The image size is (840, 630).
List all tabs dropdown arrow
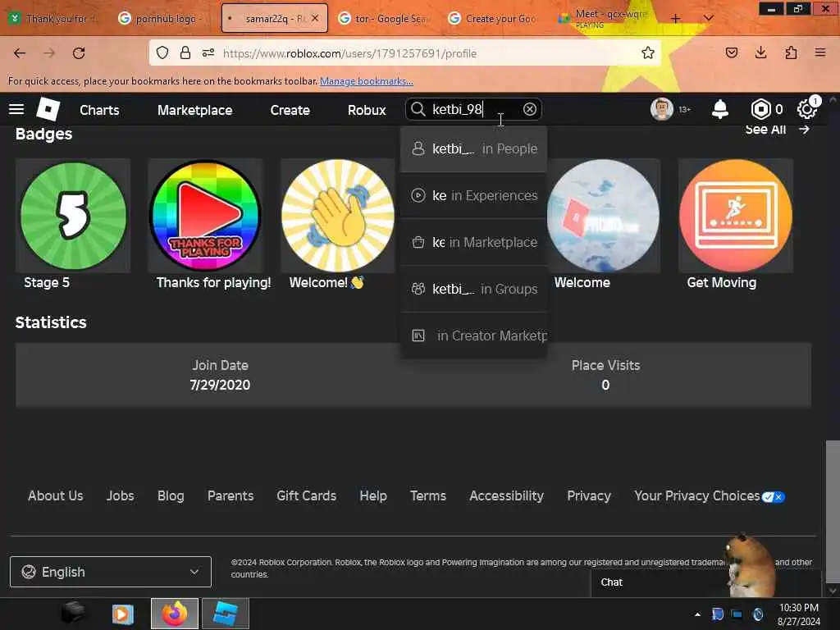(x=708, y=18)
